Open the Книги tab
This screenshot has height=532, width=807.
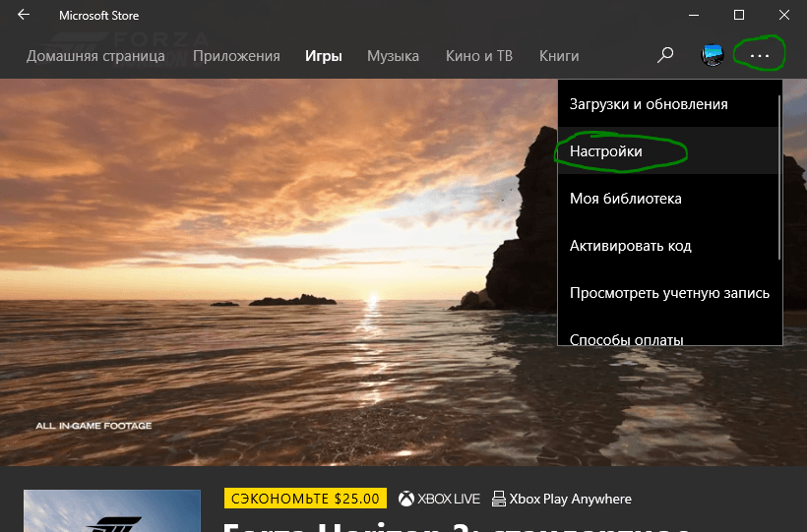(x=559, y=56)
